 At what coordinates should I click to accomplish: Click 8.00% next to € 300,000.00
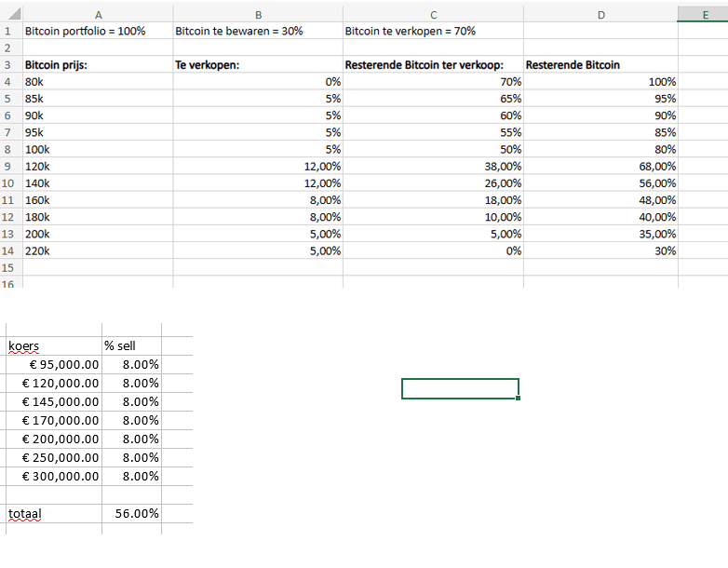(x=132, y=476)
